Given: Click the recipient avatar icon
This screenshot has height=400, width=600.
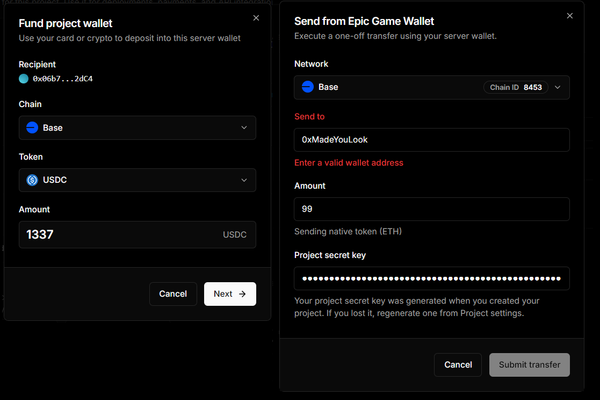Looking at the screenshot, I should click(x=25, y=78).
